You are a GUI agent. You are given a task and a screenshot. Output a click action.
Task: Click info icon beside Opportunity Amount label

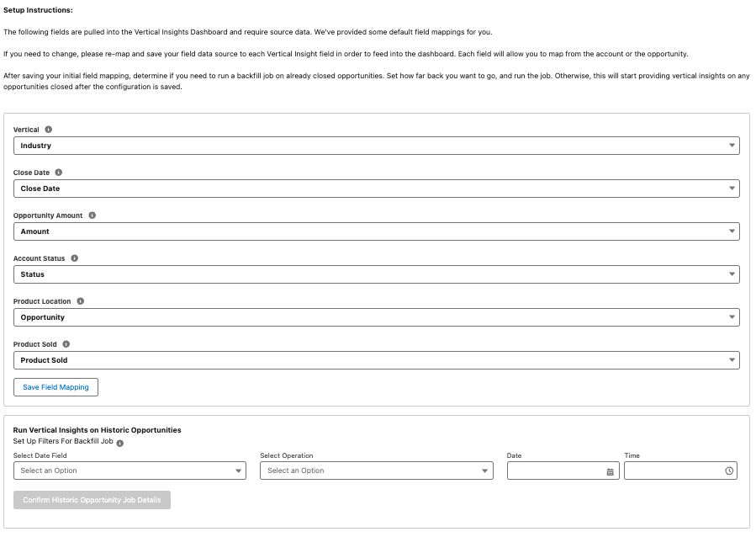coord(93,215)
